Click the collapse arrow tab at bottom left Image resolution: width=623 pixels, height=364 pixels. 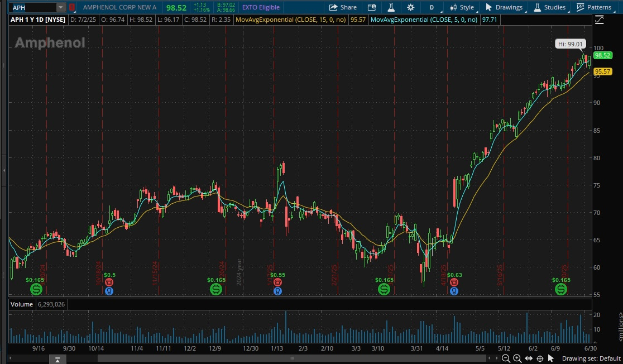(x=57, y=359)
